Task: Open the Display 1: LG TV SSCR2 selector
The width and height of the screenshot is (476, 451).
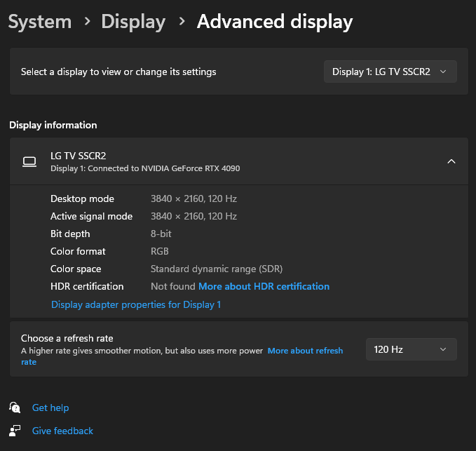Action: 390,72
